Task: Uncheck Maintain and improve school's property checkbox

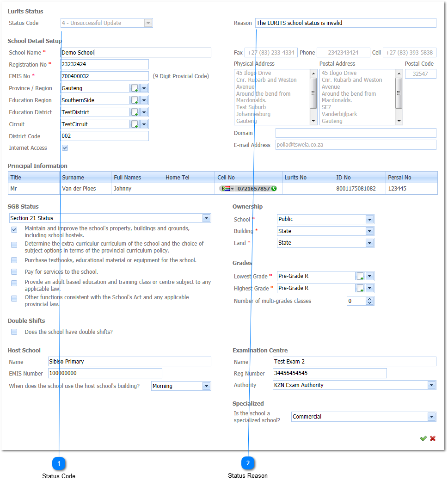Action: click(14, 229)
